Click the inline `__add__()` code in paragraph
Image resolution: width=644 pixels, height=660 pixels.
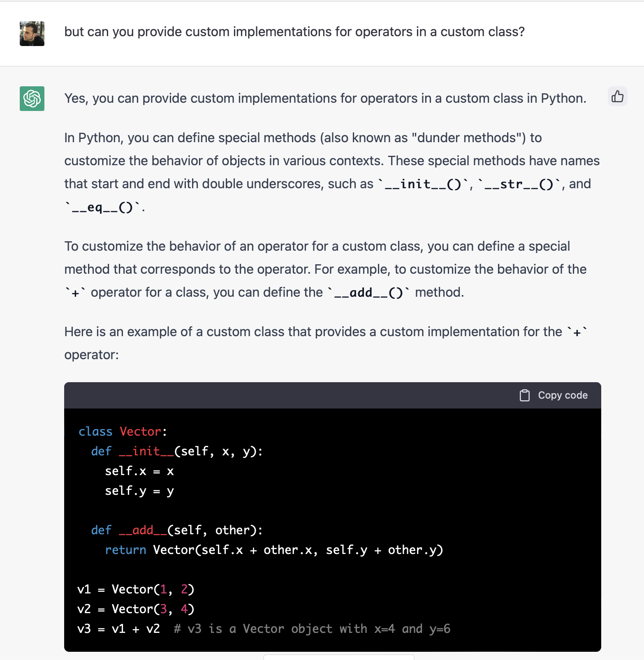pos(368,293)
